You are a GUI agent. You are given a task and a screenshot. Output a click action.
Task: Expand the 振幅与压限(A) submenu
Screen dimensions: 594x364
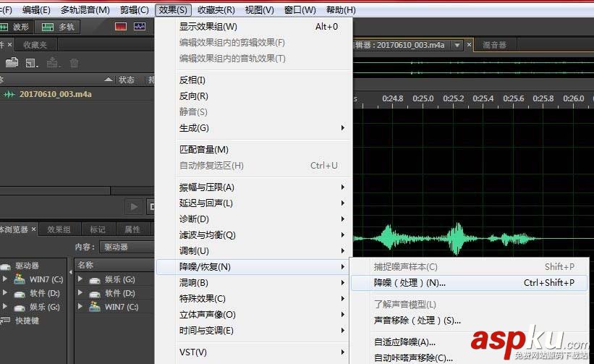click(254, 187)
